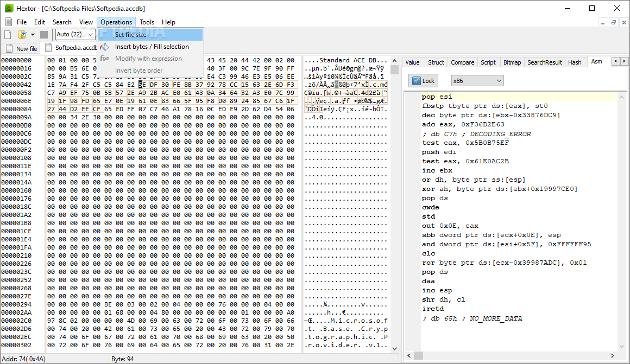Click the paint bucket Insert bytes icon

pyautogui.click(x=104, y=47)
